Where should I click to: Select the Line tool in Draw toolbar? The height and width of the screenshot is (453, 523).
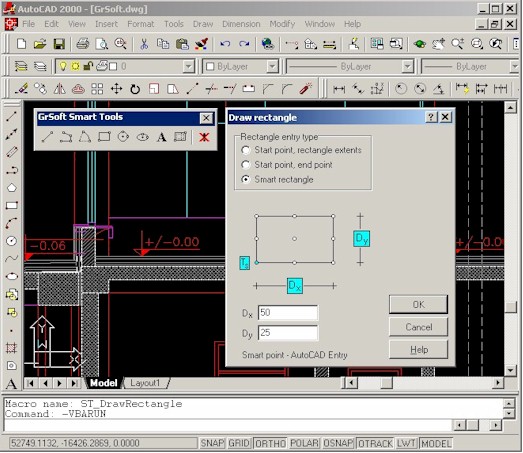[x=12, y=116]
